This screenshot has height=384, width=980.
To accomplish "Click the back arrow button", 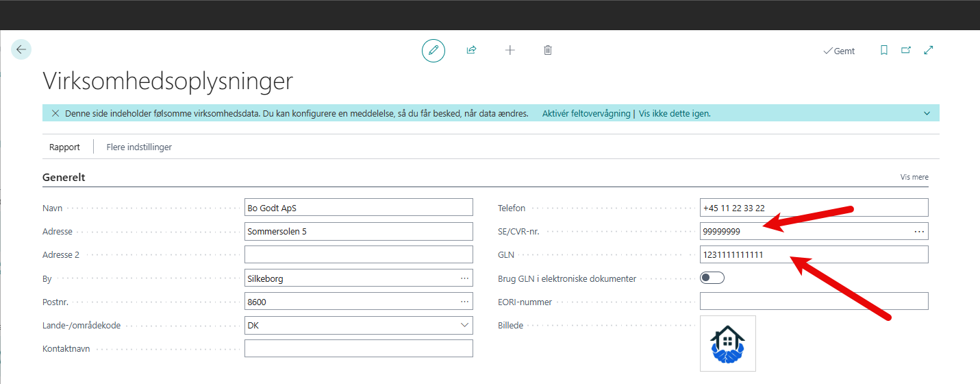I will tap(21, 49).
